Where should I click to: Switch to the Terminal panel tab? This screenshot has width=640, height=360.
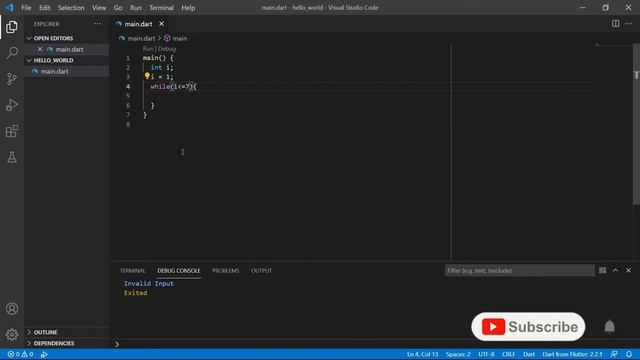133,271
